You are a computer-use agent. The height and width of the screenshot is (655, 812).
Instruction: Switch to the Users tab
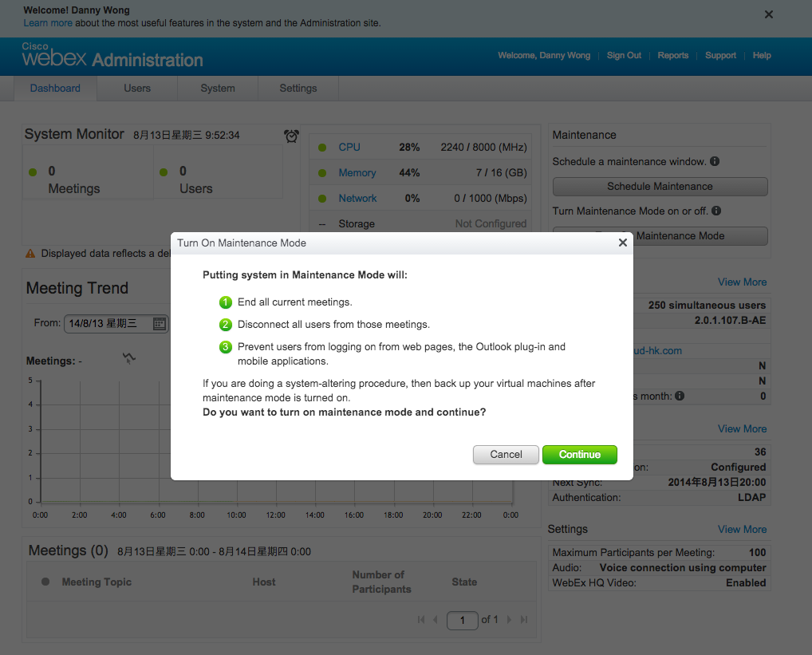136,88
